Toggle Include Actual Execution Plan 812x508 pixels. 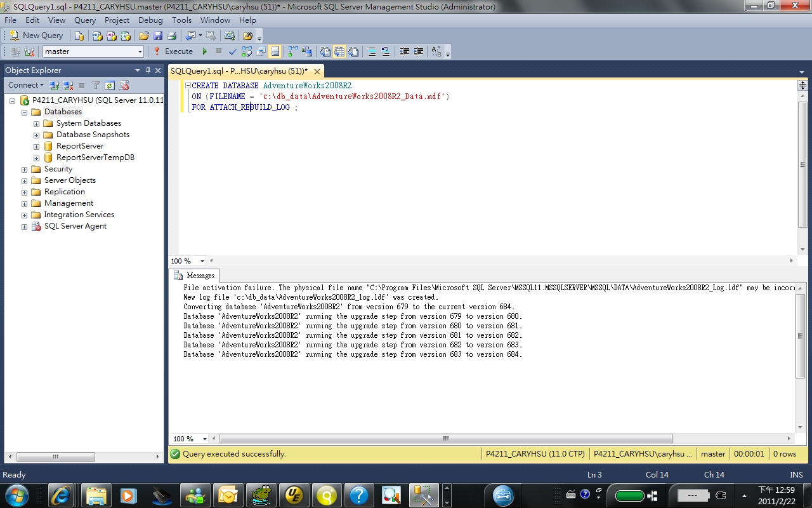coord(293,51)
